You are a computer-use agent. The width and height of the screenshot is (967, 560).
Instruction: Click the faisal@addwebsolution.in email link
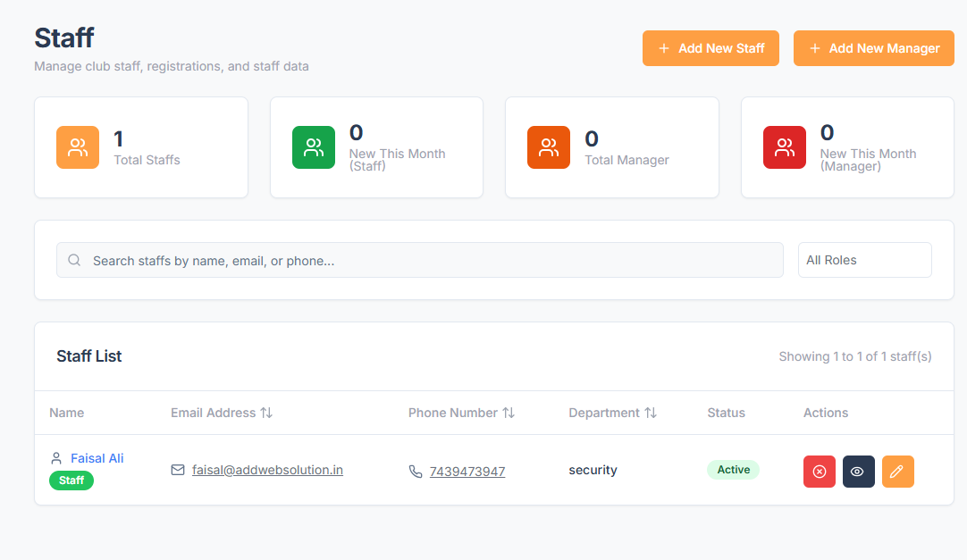pos(267,470)
